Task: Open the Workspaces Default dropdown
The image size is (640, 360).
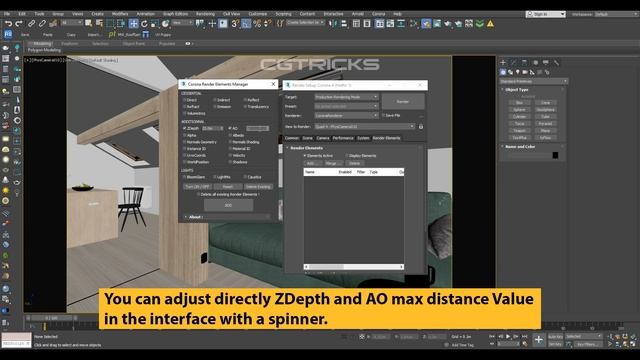Action: tap(616, 14)
